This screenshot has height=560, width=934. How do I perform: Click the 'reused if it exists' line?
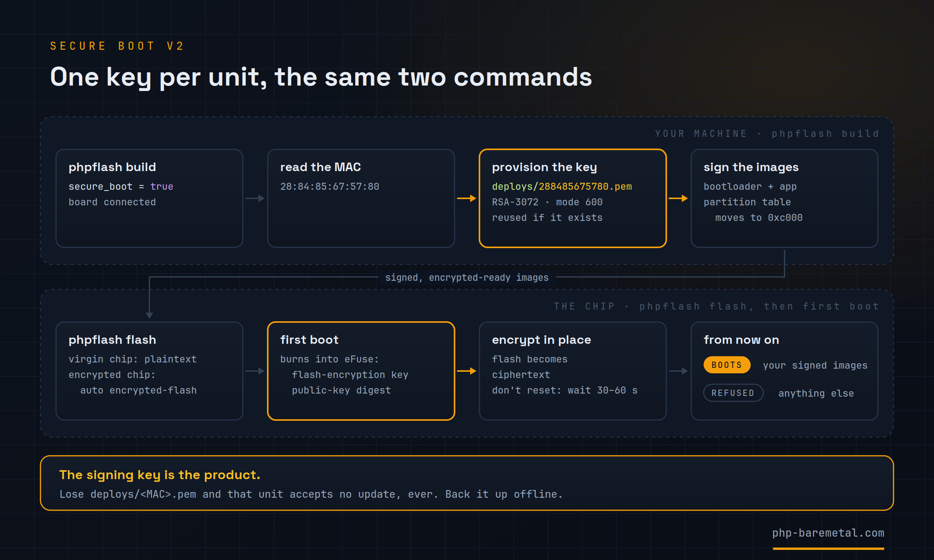coord(547,218)
